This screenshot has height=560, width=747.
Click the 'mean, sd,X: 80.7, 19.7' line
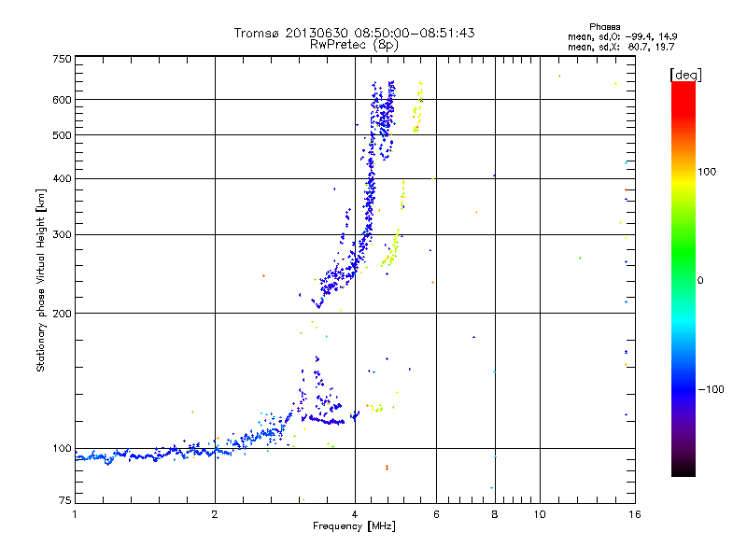pos(621,47)
